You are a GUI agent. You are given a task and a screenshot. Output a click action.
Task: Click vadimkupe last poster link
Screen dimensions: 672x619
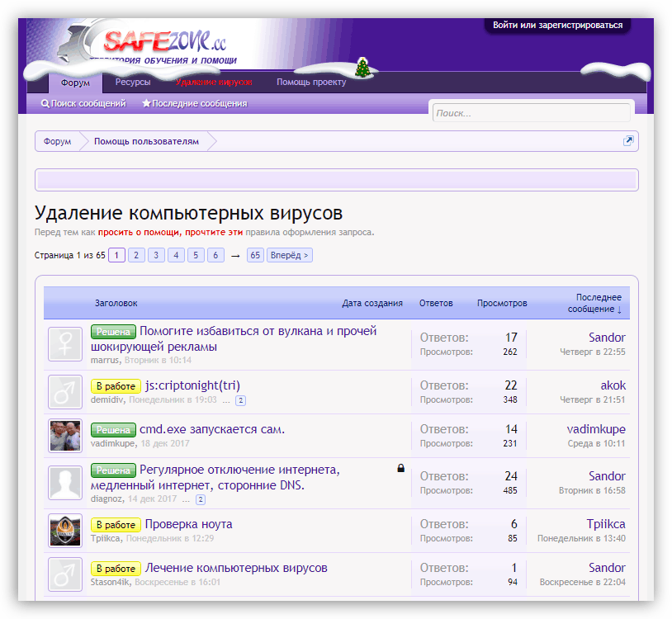click(x=596, y=429)
